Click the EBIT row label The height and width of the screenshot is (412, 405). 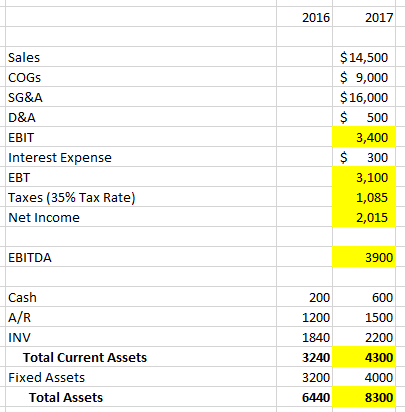(21, 137)
